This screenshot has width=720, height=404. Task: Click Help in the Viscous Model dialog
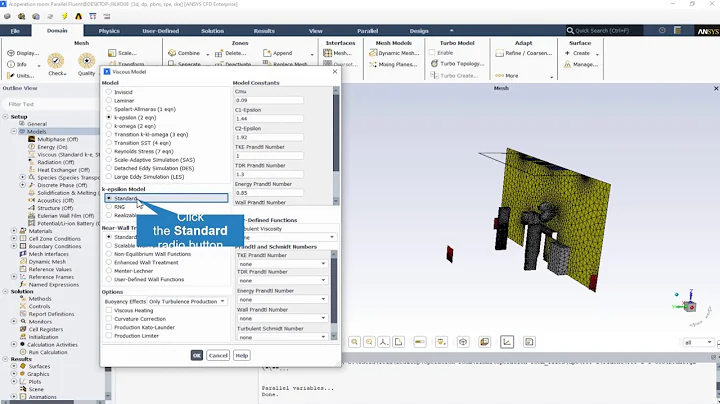click(x=242, y=355)
